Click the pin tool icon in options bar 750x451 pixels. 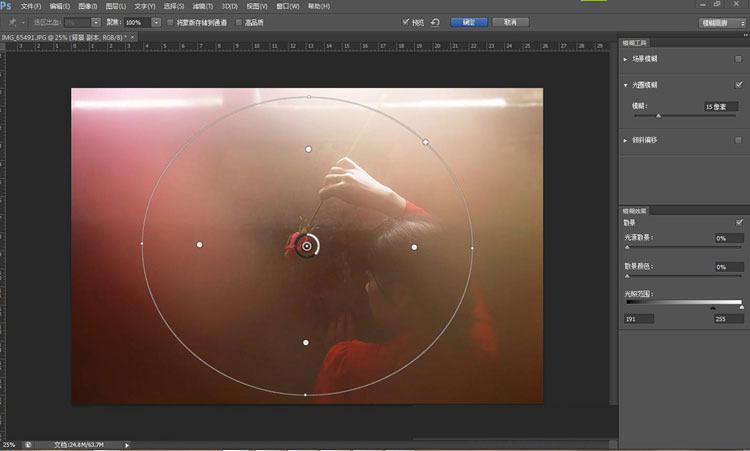(x=10, y=21)
